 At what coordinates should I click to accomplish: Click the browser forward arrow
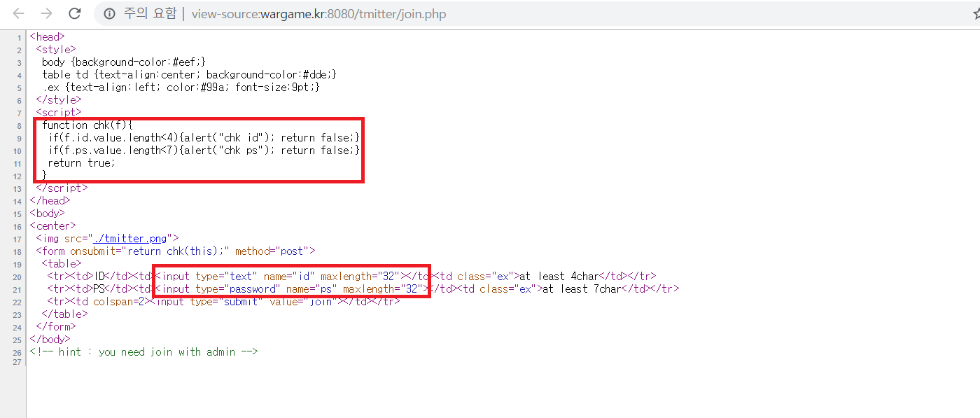tap(47, 14)
